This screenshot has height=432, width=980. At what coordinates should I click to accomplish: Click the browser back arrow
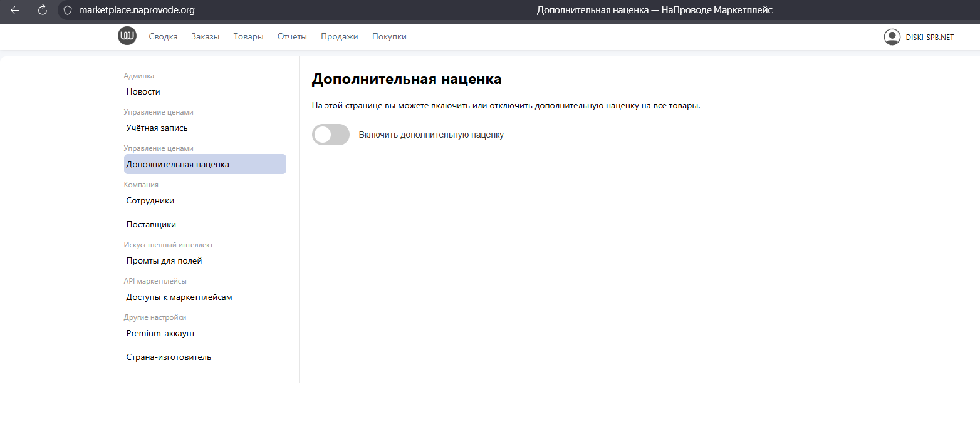(15, 10)
